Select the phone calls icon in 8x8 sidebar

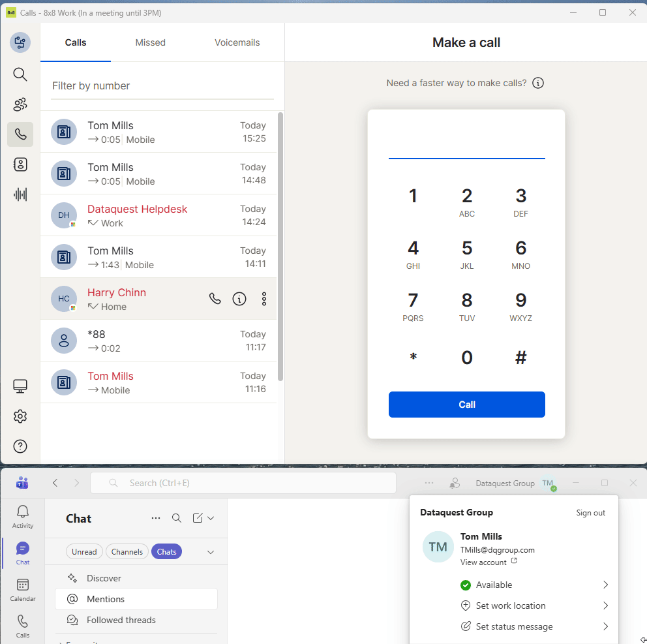(x=20, y=134)
